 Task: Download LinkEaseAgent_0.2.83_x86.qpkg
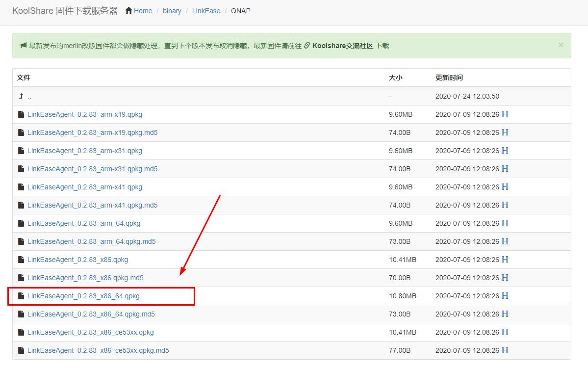(x=77, y=260)
